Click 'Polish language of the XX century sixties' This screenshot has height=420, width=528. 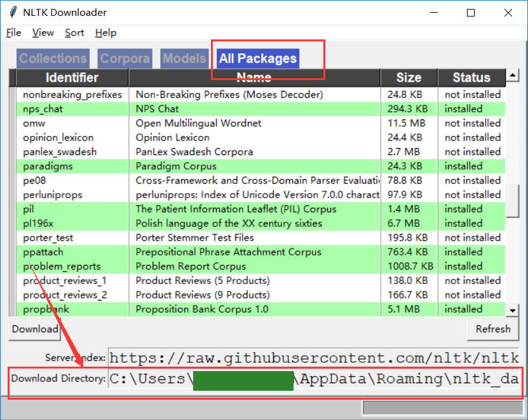coord(229,223)
